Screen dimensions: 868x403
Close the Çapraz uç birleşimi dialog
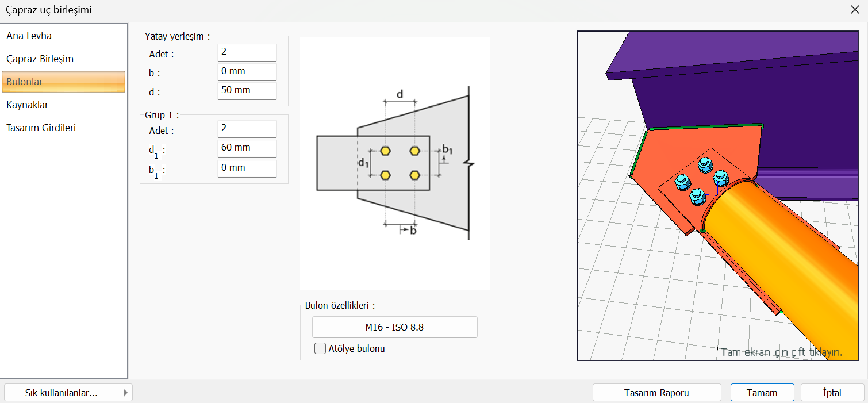tap(855, 9)
